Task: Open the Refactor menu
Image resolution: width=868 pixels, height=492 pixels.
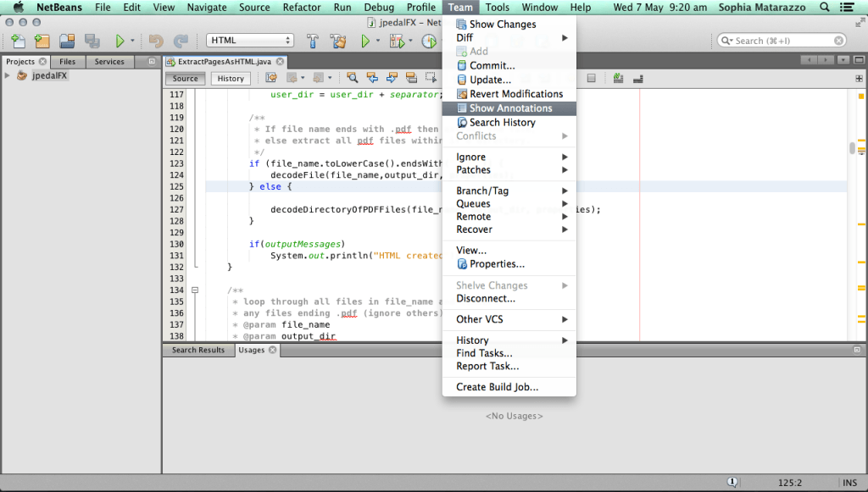Action: tap(301, 8)
